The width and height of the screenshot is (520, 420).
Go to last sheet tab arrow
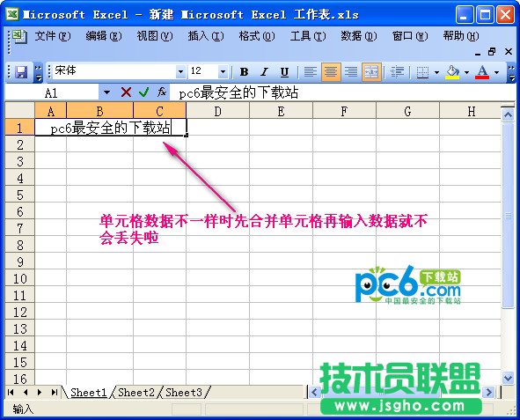(54, 393)
